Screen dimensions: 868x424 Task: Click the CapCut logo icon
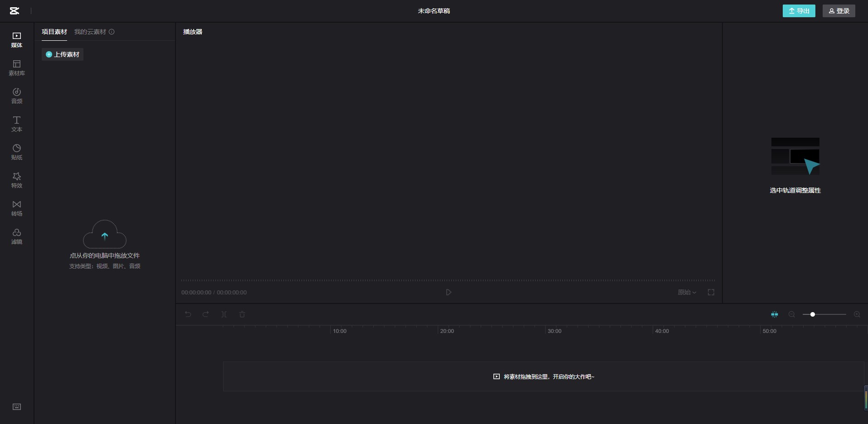(x=15, y=11)
